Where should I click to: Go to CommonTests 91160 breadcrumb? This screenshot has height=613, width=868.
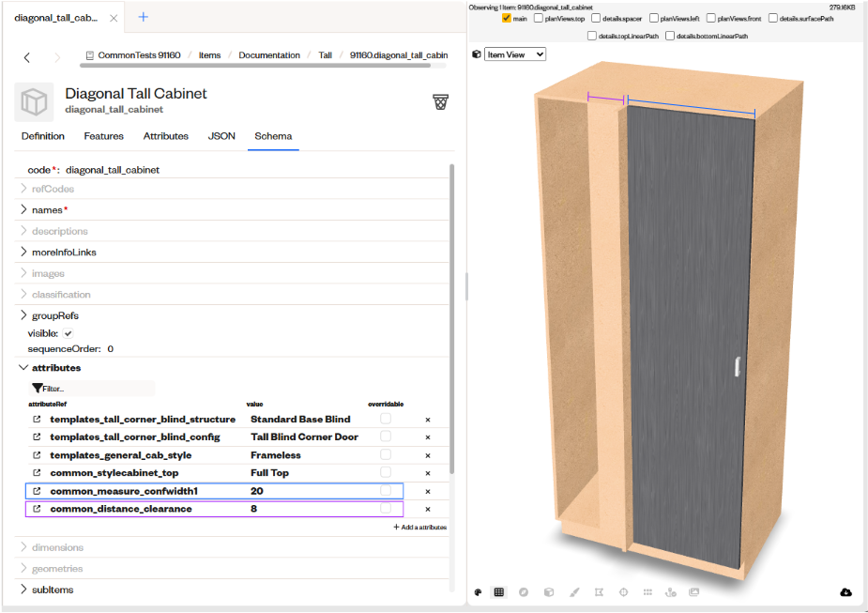[x=133, y=55]
